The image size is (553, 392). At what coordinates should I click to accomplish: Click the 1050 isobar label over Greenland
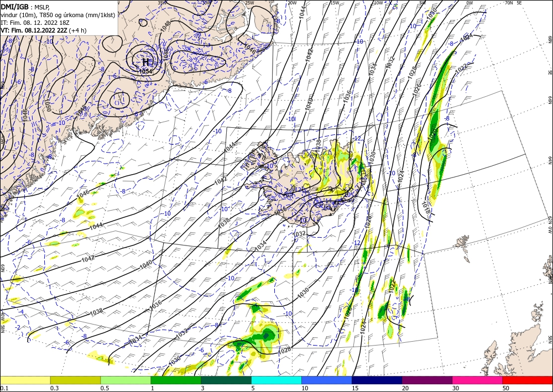[48, 106]
